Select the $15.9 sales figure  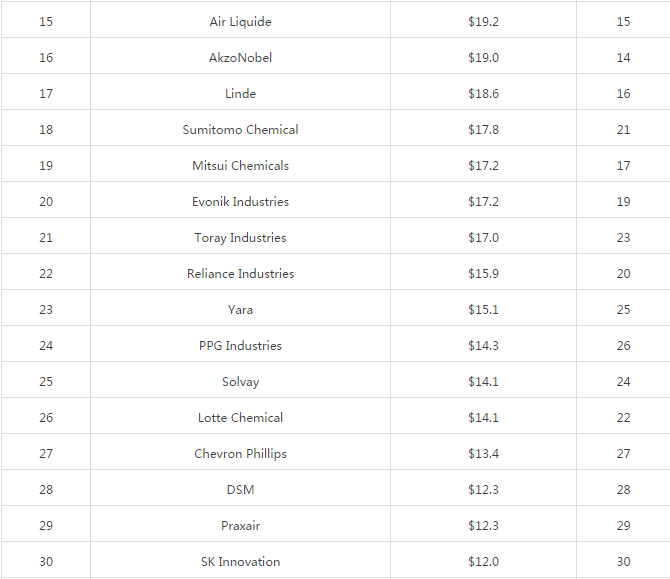tap(483, 274)
